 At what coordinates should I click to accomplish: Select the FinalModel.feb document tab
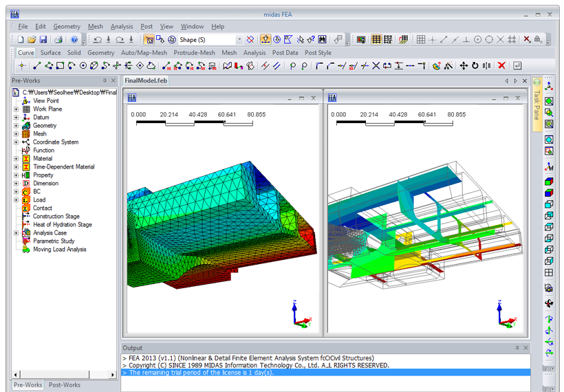click(146, 80)
